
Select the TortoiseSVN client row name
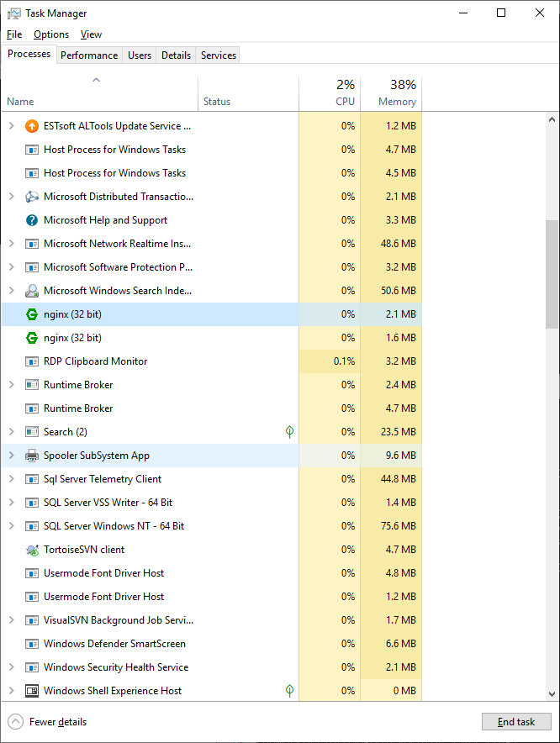(x=84, y=550)
